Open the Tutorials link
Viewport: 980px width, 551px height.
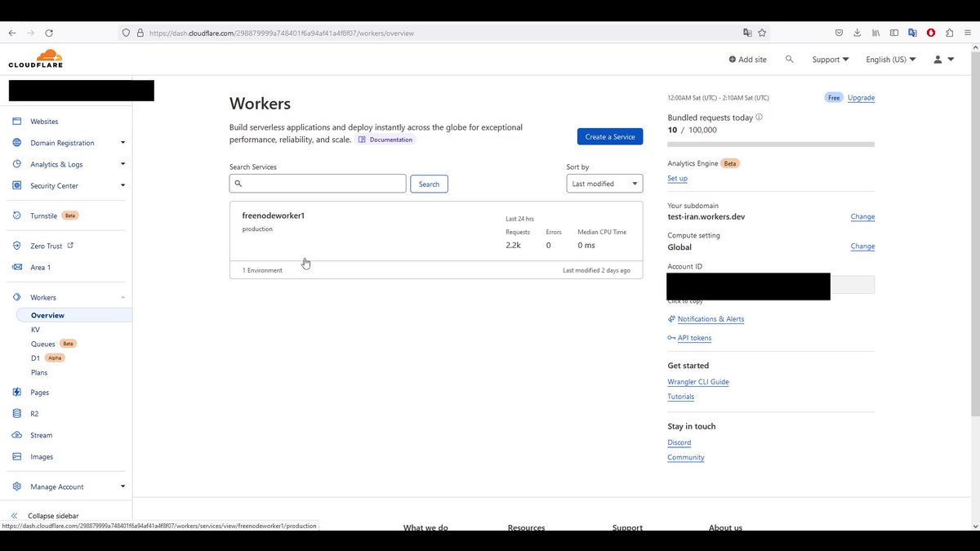click(681, 397)
